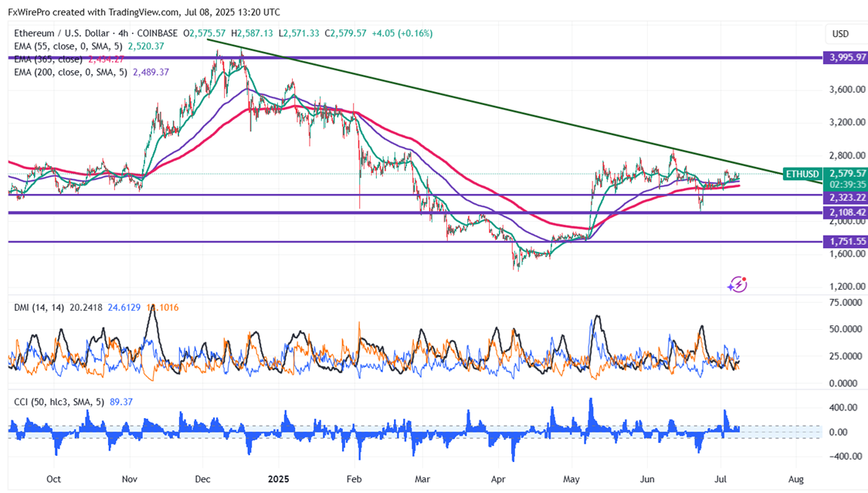Click the 2,323.22 price level label

pyautogui.click(x=846, y=197)
